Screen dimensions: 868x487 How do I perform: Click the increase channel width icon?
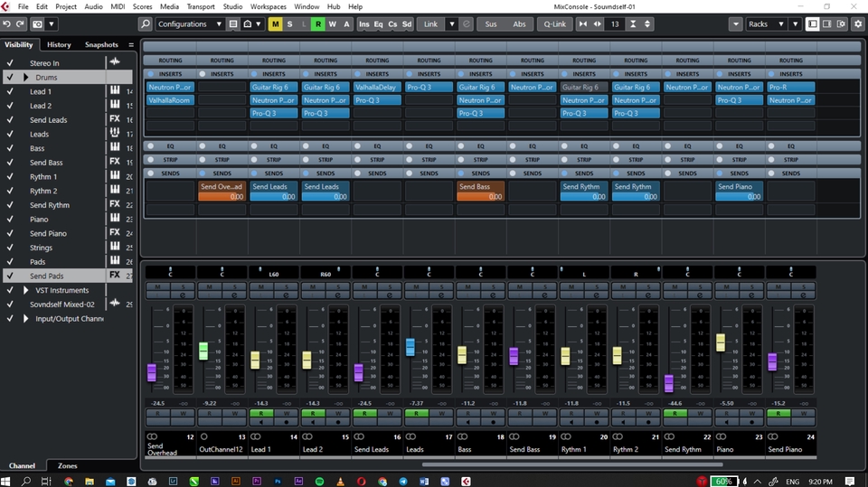tap(598, 23)
